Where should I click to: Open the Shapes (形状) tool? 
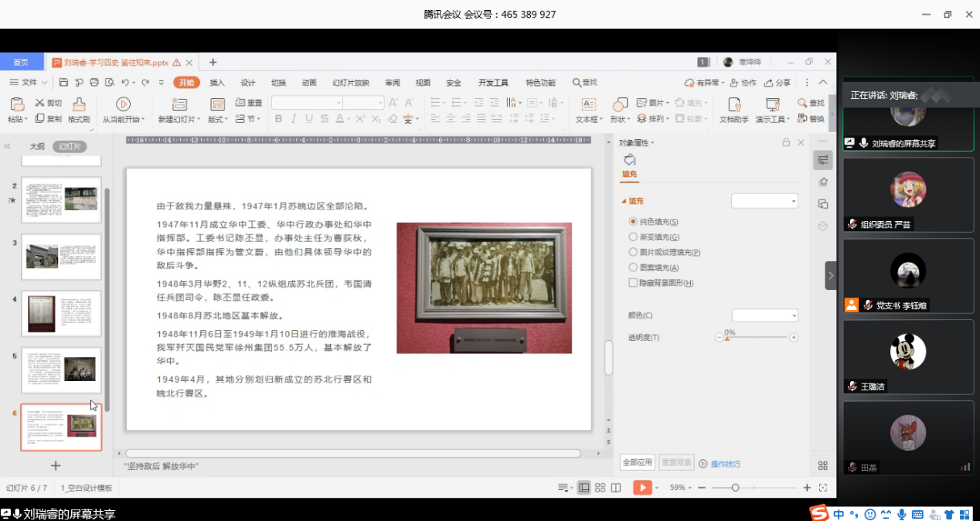click(x=620, y=104)
